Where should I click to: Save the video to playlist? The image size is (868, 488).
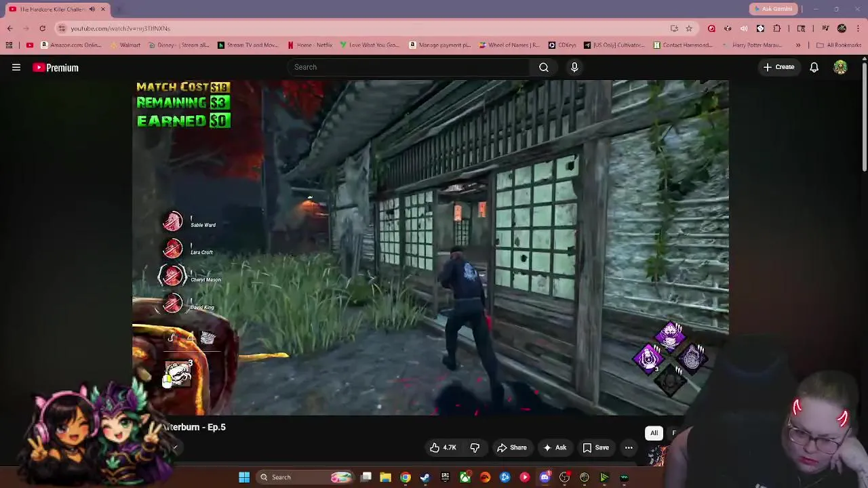tap(596, 447)
